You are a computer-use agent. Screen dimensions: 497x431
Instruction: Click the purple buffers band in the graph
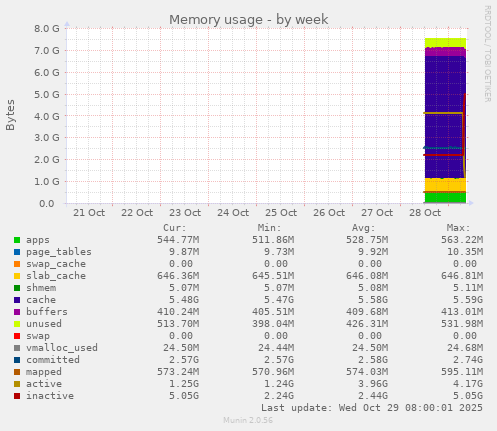[x=445, y=52]
